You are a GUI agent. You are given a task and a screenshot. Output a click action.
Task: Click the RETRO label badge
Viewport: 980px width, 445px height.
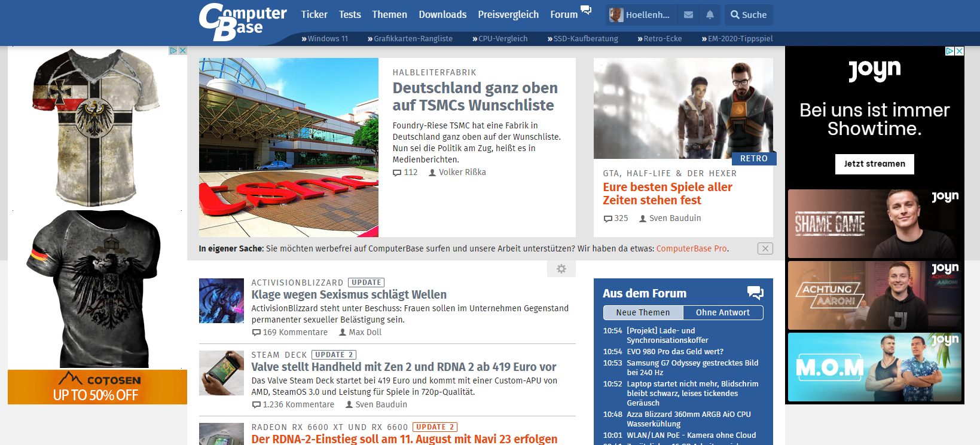pos(754,158)
